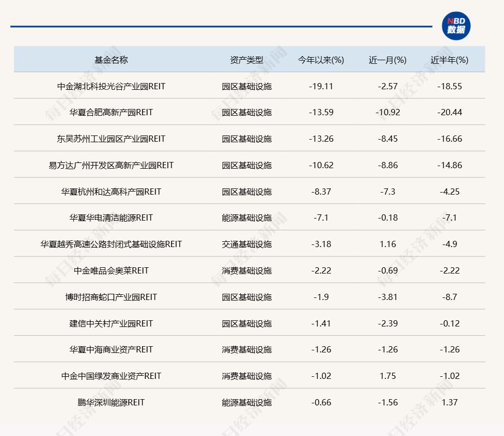Viewport: 504px width, 436px height.
Task: Open 华夏越秀高速公路封闭式基础设施REIT name
Action: (111, 244)
